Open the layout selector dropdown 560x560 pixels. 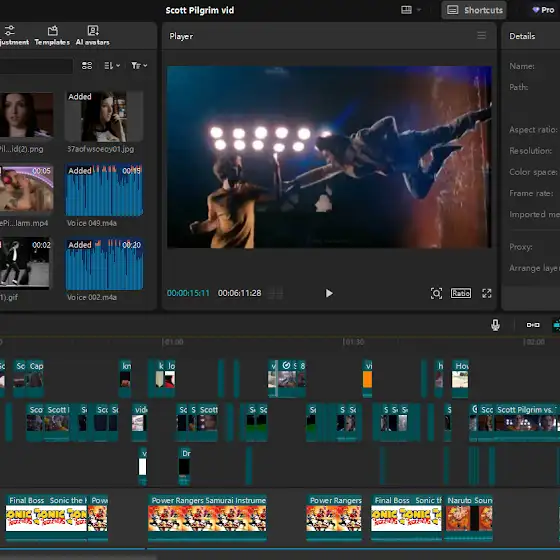(x=411, y=10)
